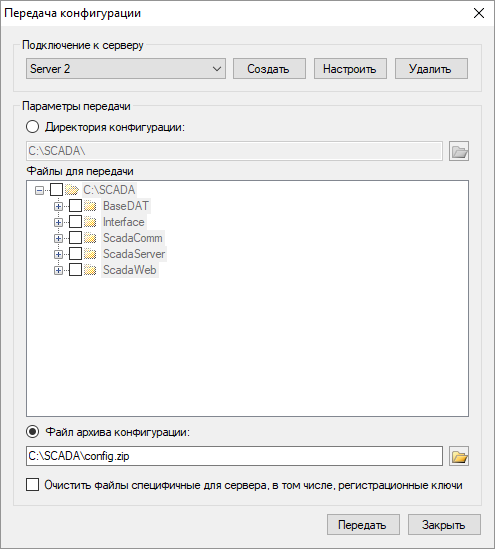Click the Удалить connection button
This screenshot has width=495, height=549.
[431, 69]
